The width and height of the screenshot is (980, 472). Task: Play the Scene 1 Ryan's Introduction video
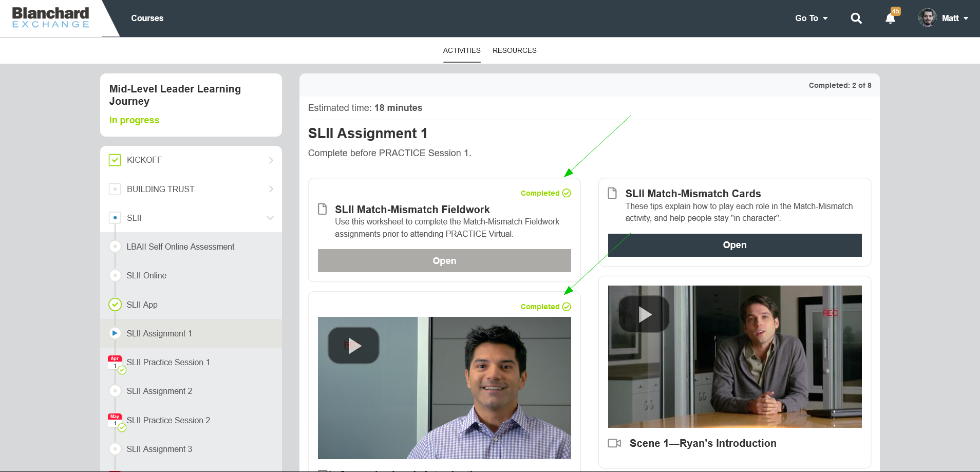(x=644, y=314)
